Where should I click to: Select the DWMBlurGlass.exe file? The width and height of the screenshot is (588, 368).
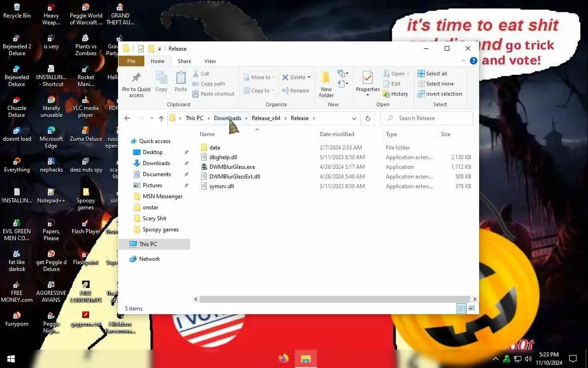pos(232,167)
